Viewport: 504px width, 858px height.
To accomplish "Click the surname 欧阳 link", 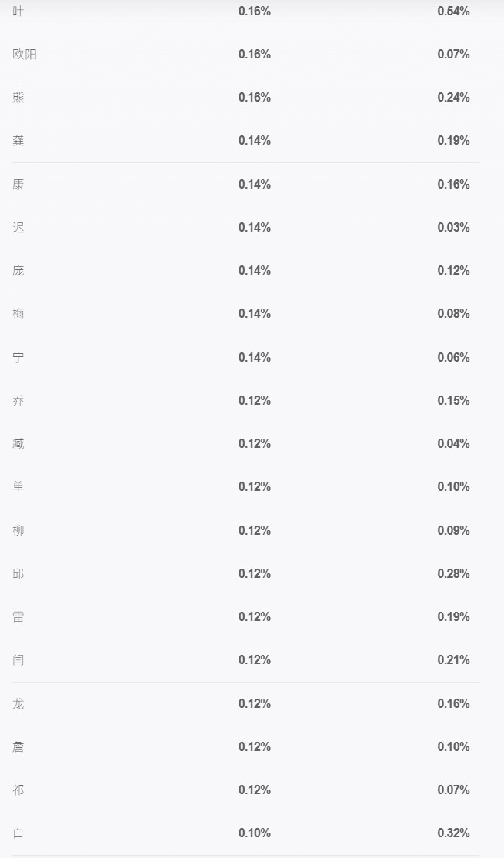I will click(x=25, y=54).
